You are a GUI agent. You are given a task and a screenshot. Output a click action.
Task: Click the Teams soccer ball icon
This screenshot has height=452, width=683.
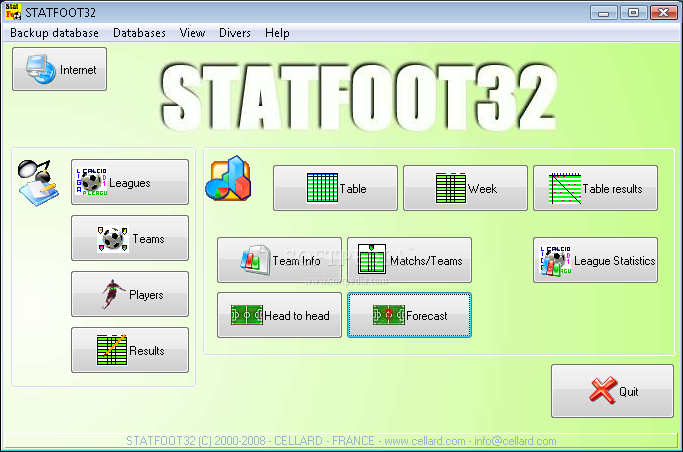click(113, 239)
